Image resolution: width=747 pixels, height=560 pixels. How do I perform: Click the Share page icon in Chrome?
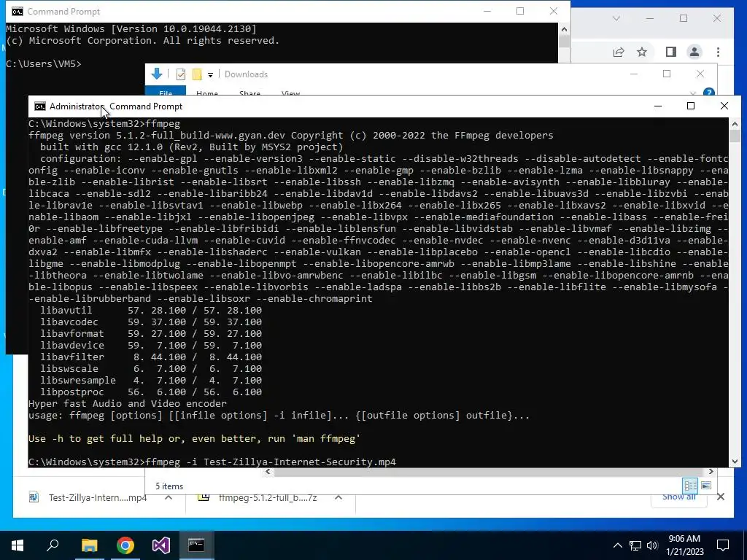619,52
